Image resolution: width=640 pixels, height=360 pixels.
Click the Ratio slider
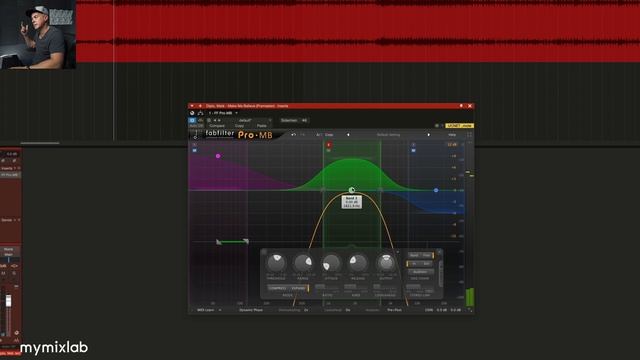[328, 287]
